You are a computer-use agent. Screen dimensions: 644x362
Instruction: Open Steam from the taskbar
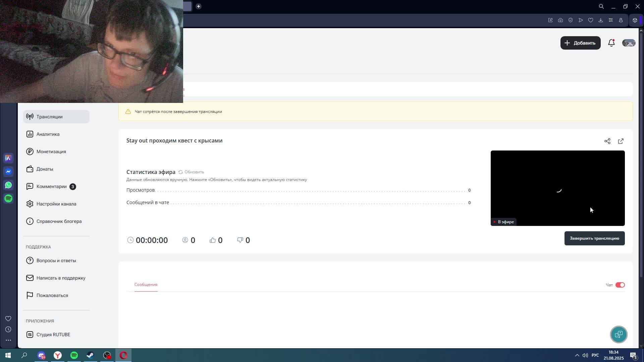click(90, 355)
